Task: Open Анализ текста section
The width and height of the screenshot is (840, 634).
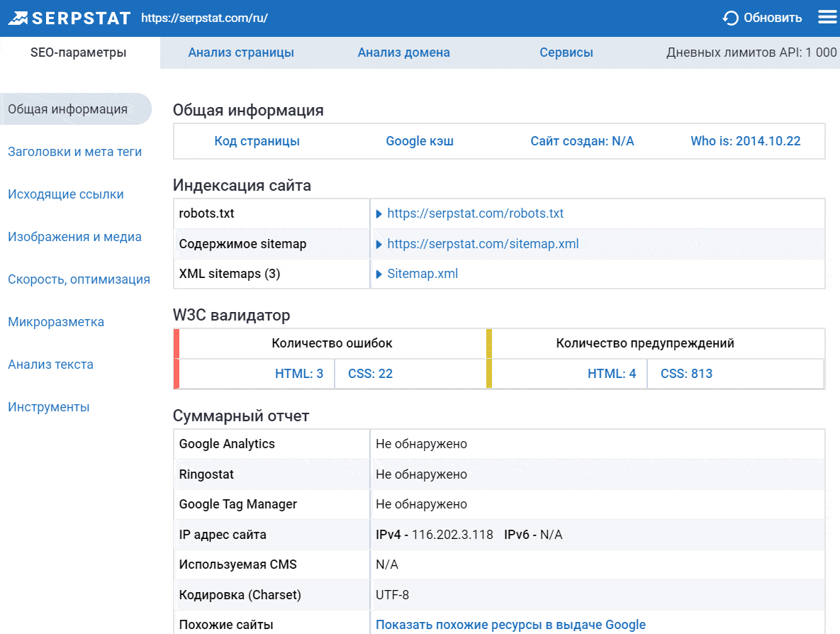Action: 50,365
